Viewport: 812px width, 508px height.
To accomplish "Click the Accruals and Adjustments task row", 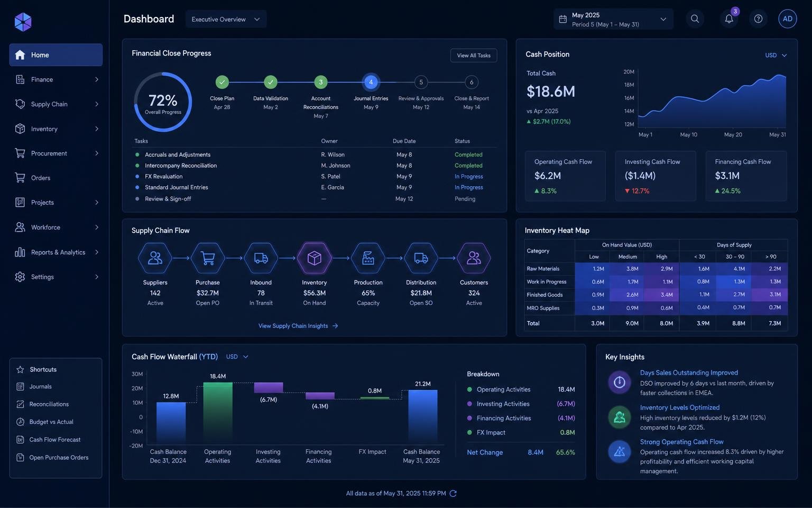I will click(x=315, y=155).
